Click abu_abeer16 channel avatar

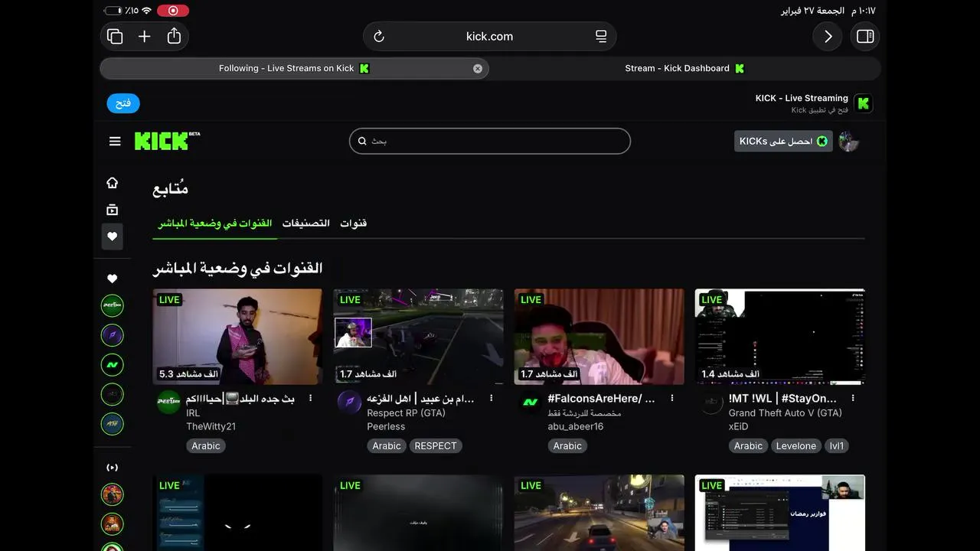tap(530, 403)
